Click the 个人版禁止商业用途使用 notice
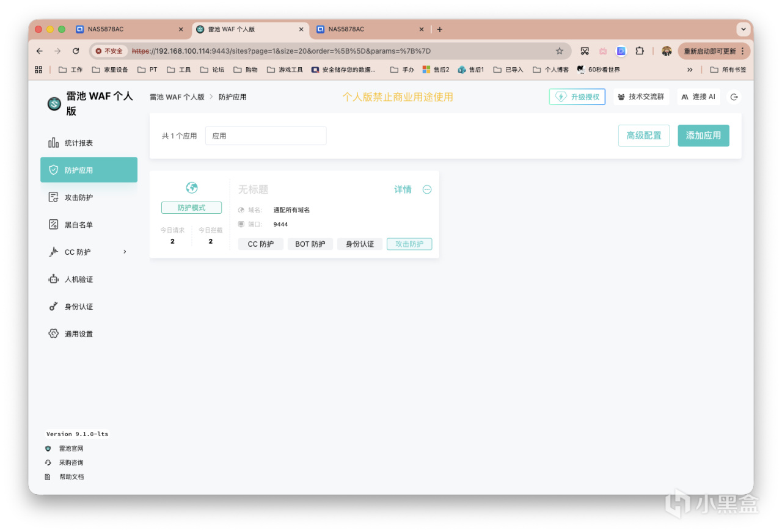 click(398, 97)
